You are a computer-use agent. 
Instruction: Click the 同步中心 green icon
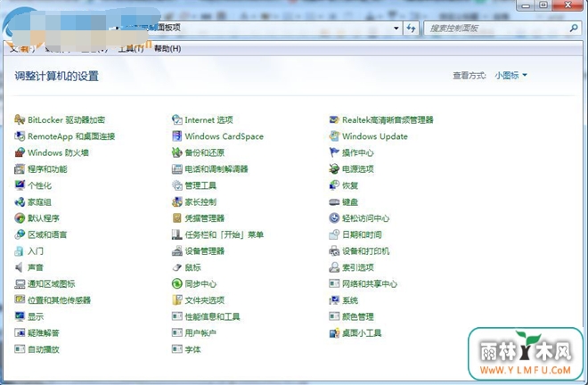pos(177,283)
